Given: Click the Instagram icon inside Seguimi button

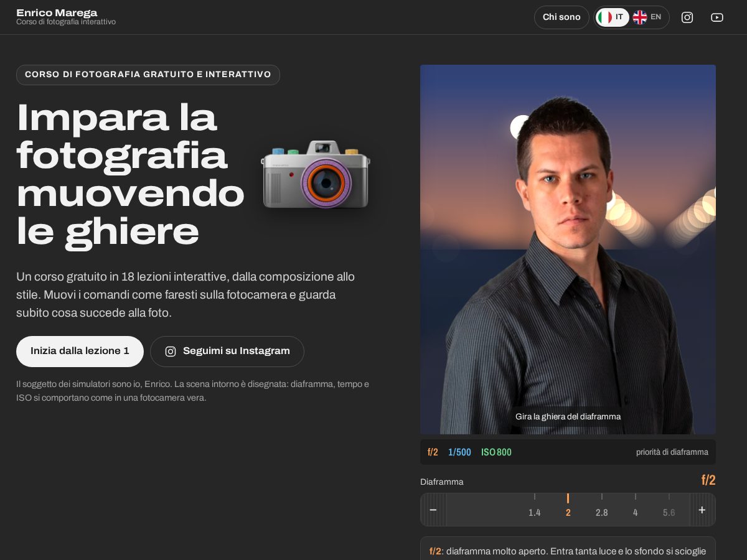Looking at the screenshot, I should click(x=171, y=352).
